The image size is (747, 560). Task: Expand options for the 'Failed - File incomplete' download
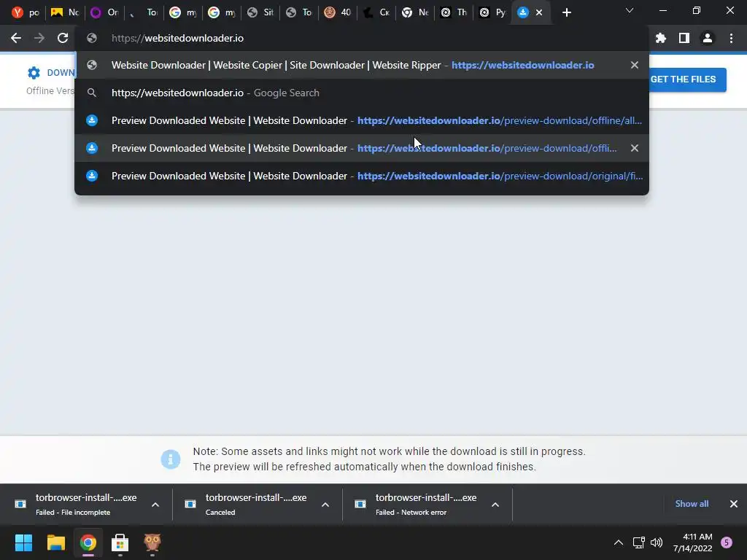(x=155, y=505)
